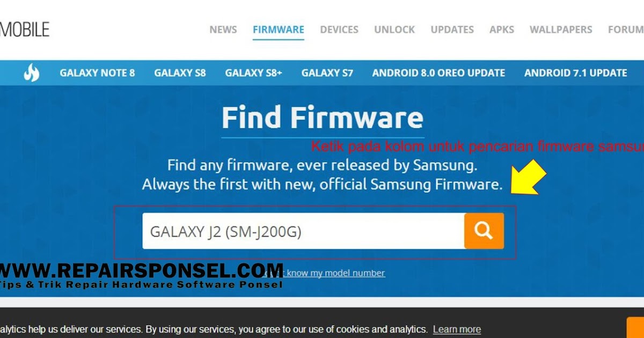View the ANDROID 7.1 UPDATE link

pyautogui.click(x=575, y=73)
